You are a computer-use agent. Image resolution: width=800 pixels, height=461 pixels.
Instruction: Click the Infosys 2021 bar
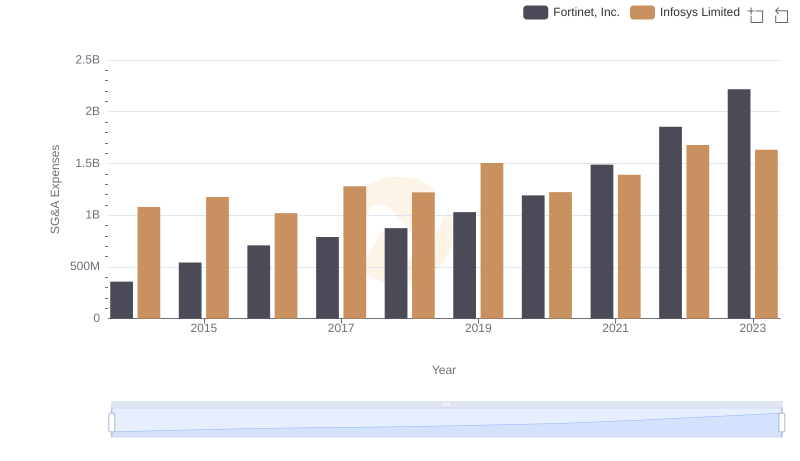(629, 247)
